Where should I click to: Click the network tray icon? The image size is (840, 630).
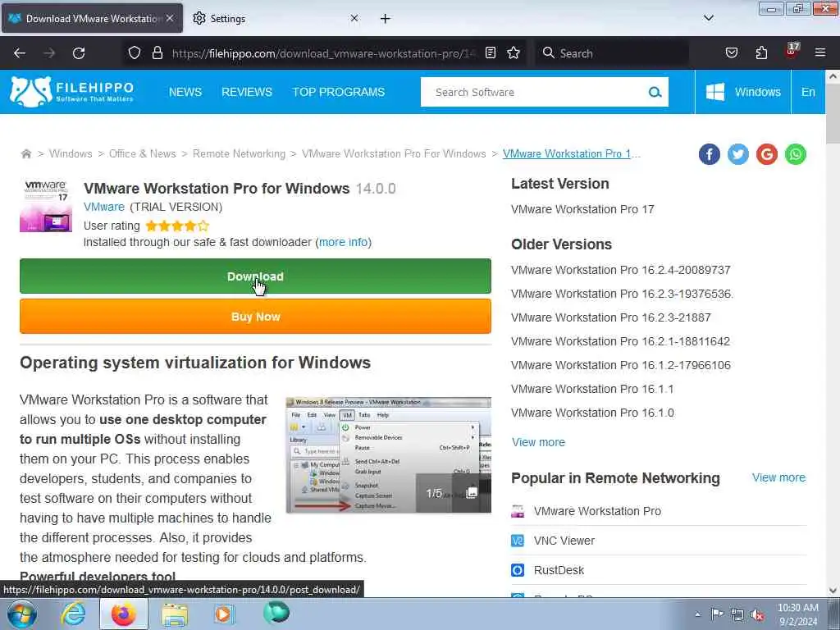tap(737, 615)
